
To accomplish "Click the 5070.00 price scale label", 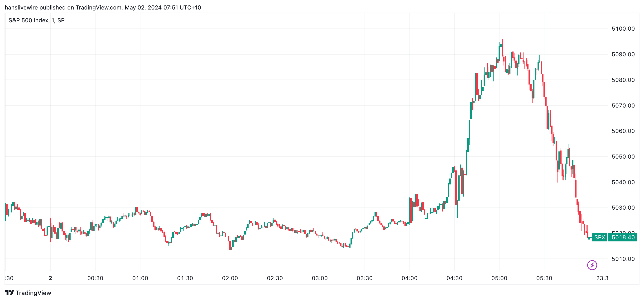I will [x=623, y=105].
